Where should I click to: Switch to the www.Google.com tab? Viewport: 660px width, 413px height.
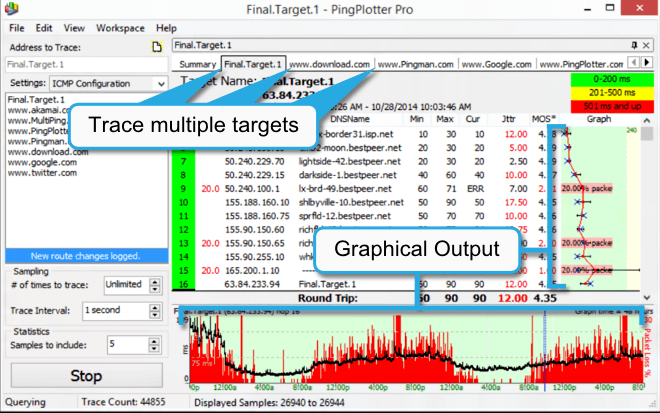(x=496, y=64)
